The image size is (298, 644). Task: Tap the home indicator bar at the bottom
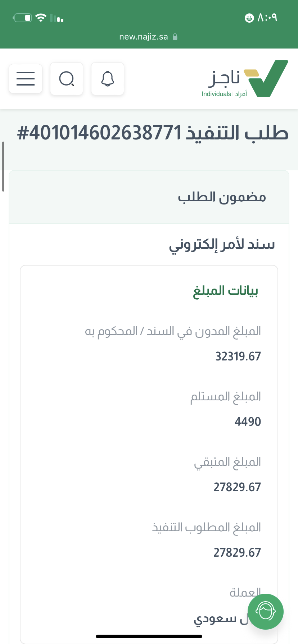[x=149, y=636]
